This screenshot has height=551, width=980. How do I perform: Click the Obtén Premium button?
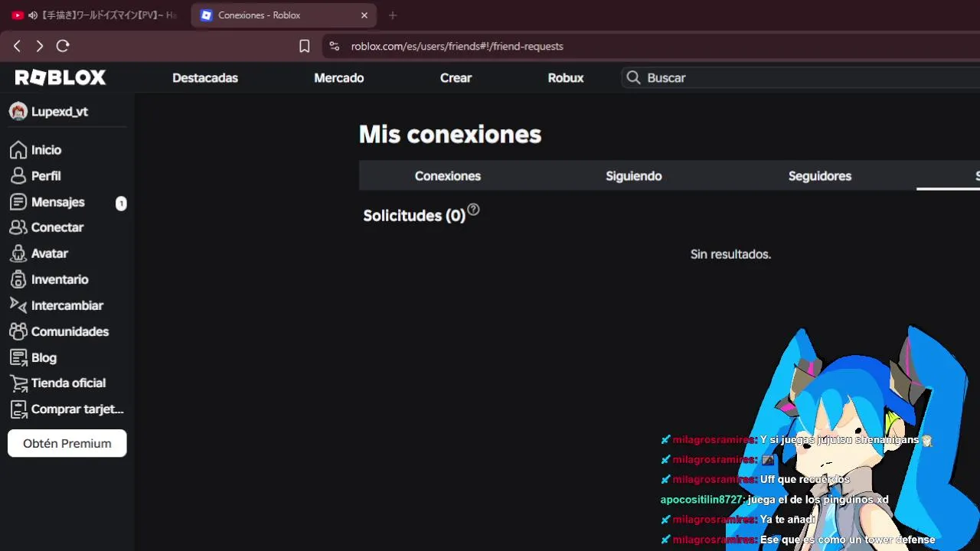pyautogui.click(x=67, y=443)
